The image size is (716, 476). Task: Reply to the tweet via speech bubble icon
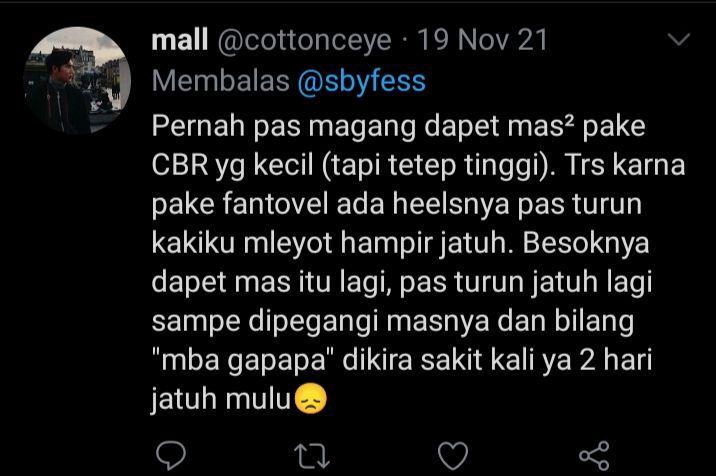point(171,455)
